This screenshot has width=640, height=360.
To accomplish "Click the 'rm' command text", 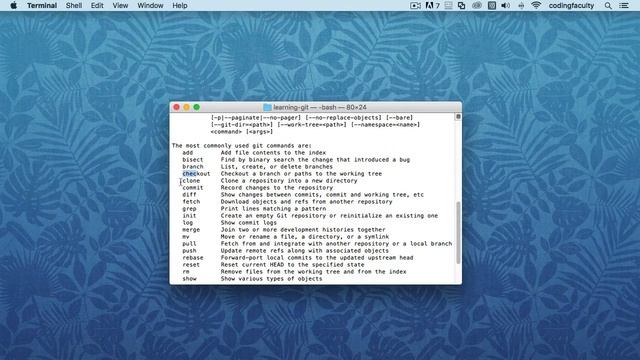I will click(186, 271).
